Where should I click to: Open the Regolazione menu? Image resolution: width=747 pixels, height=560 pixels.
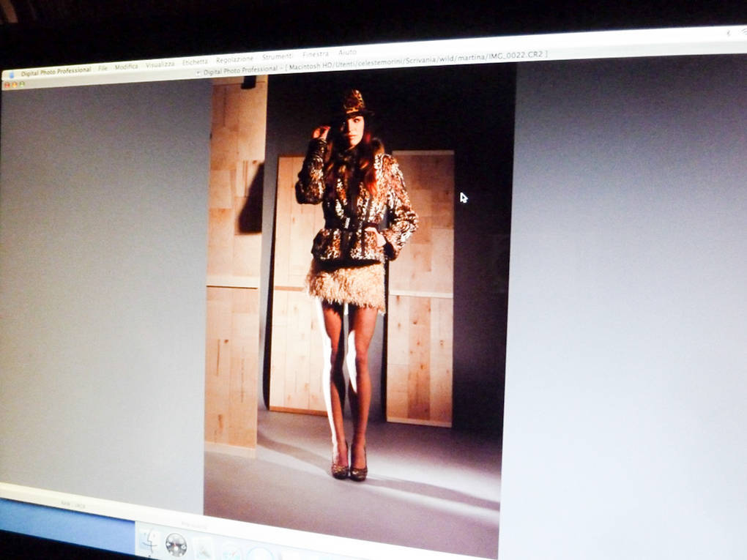pos(235,59)
